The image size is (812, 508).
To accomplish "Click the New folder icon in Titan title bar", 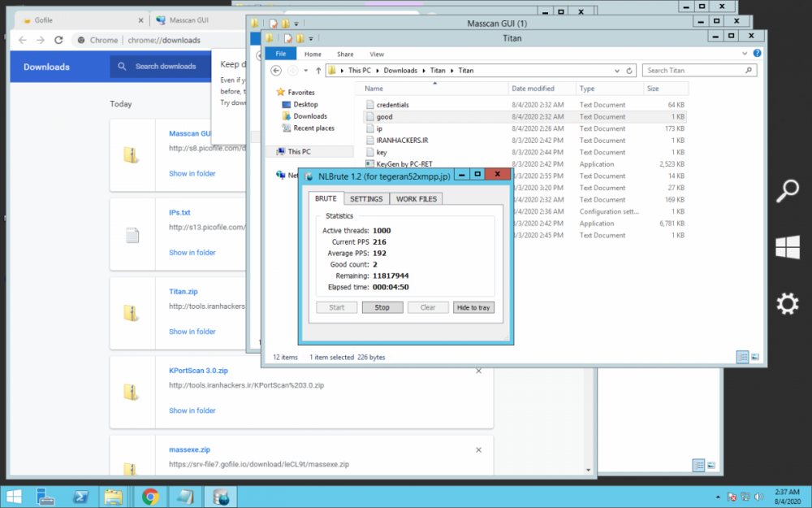I will pyautogui.click(x=300, y=38).
